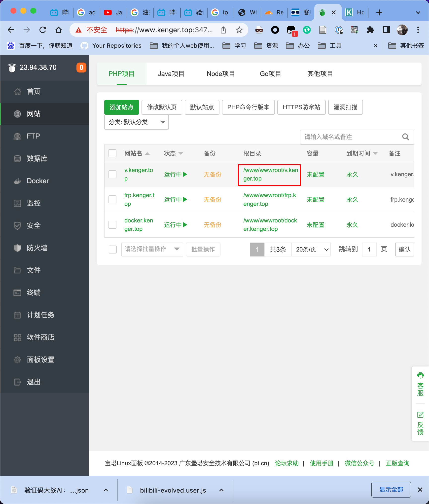Image resolution: width=429 pixels, height=504 pixels.
Task: Click the search magnifier icon
Action: click(x=405, y=137)
